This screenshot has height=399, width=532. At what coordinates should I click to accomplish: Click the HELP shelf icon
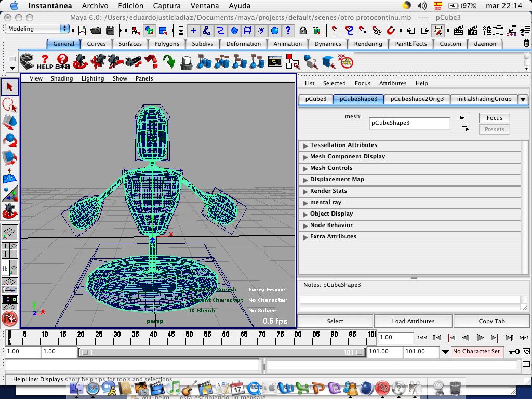(x=45, y=62)
